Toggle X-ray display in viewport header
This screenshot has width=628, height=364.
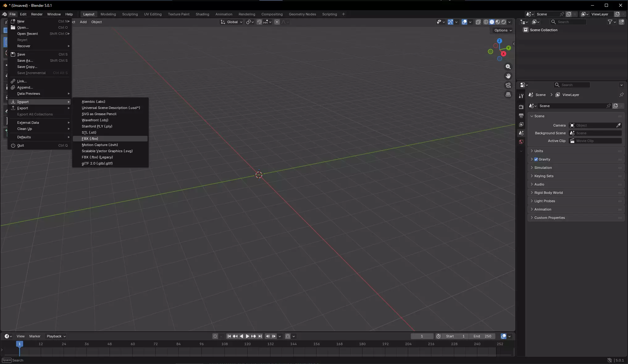click(x=478, y=22)
